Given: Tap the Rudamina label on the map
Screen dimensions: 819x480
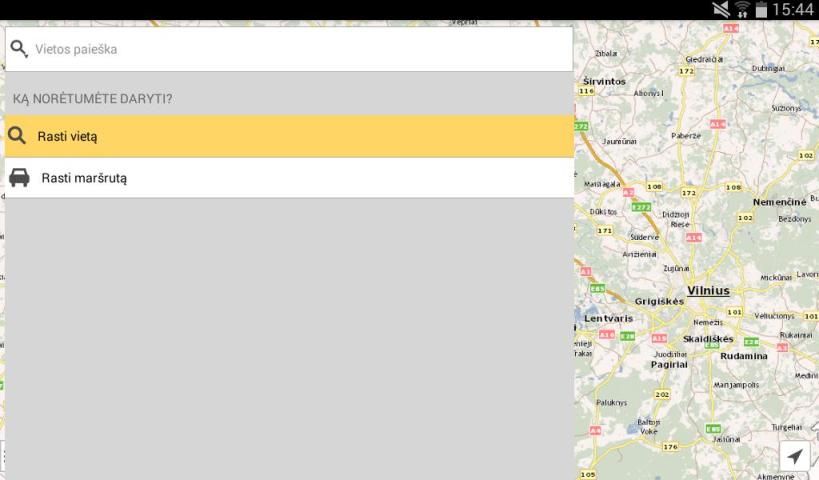Looking at the screenshot, I should [743, 356].
